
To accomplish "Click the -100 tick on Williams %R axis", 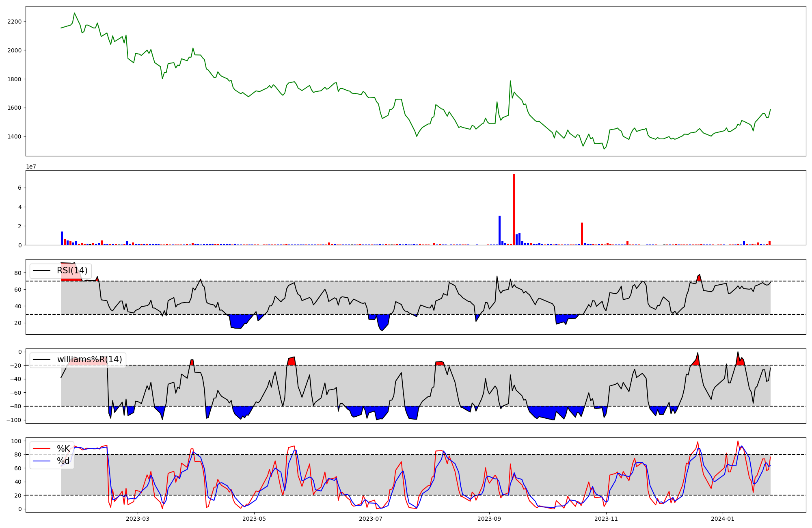I will [x=15, y=420].
